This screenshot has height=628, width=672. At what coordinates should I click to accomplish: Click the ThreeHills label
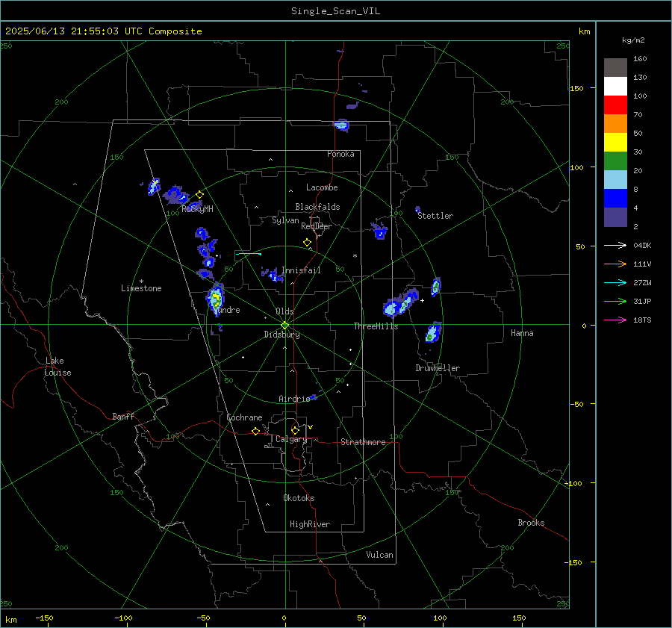coord(376,326)
